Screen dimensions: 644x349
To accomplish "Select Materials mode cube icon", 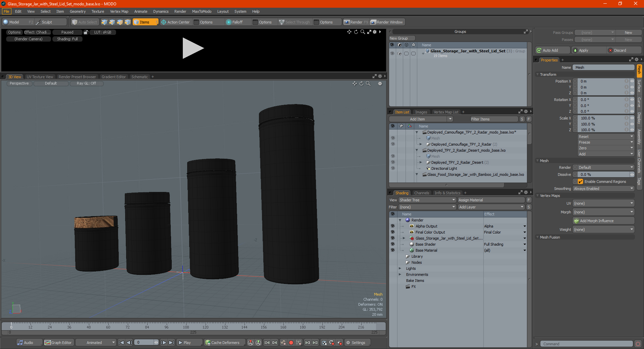I will pos(127,22).
